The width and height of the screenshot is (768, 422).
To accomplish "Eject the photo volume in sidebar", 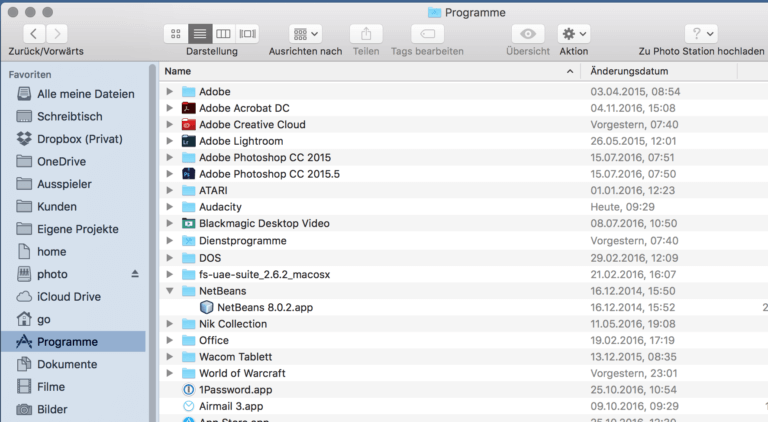I will (136, 274).
